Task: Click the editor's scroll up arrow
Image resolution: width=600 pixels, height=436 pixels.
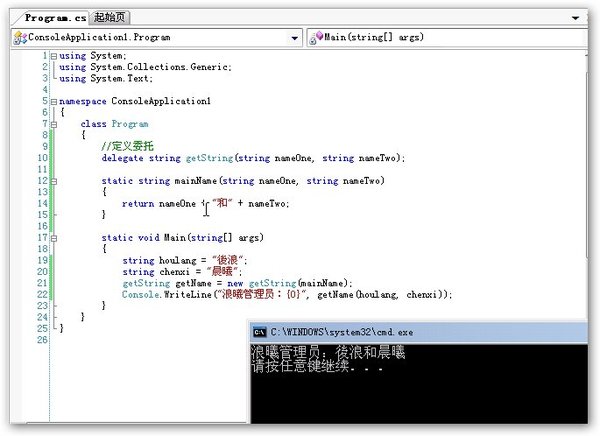Action: pos(592,54)
